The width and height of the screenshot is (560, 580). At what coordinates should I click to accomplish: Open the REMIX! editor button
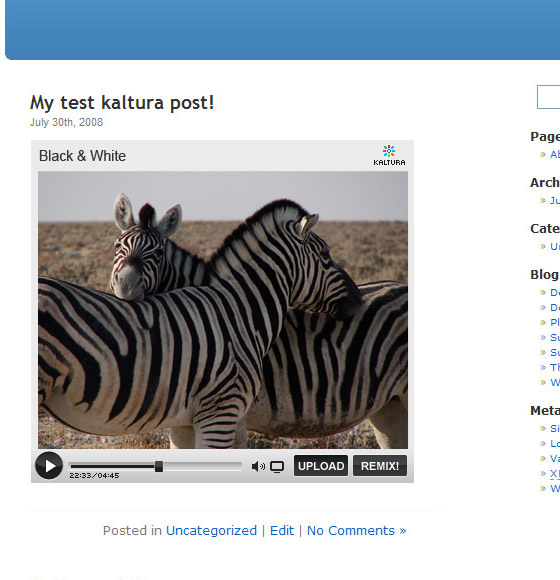click(x=380, y=466)
